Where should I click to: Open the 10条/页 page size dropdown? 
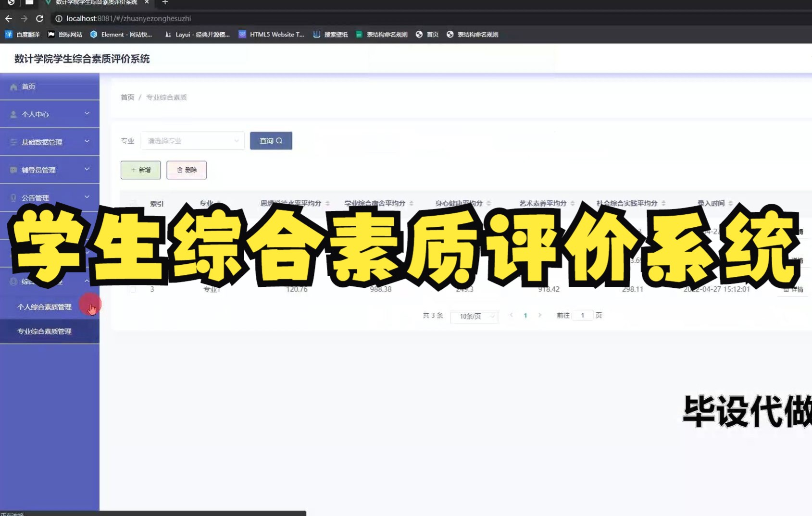[474, 316]
